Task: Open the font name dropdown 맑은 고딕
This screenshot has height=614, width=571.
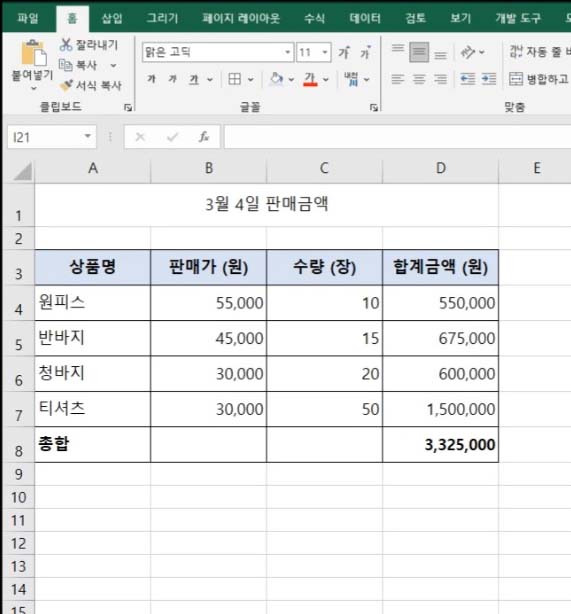Action: [287, 52]
